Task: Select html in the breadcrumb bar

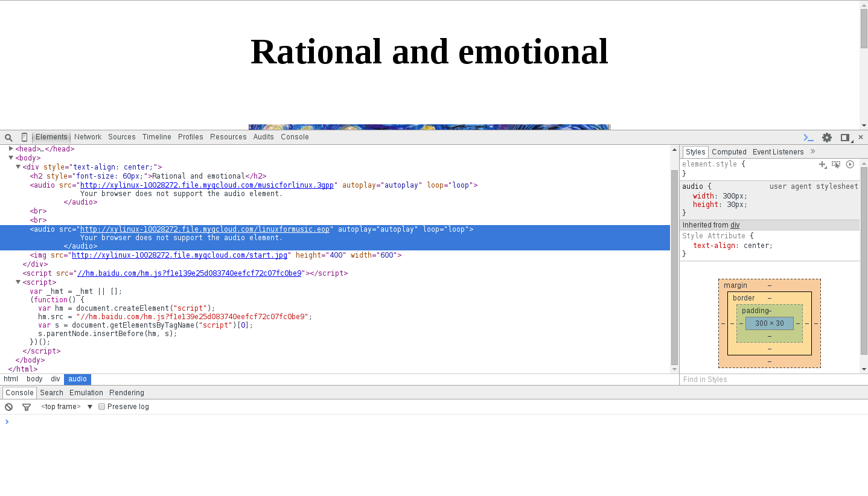Action: (11, 379)
